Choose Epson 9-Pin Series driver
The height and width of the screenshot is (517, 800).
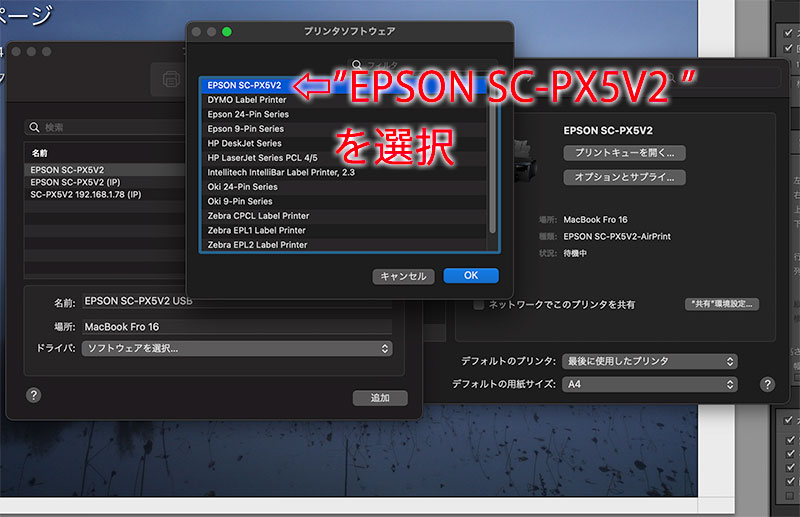343,129
